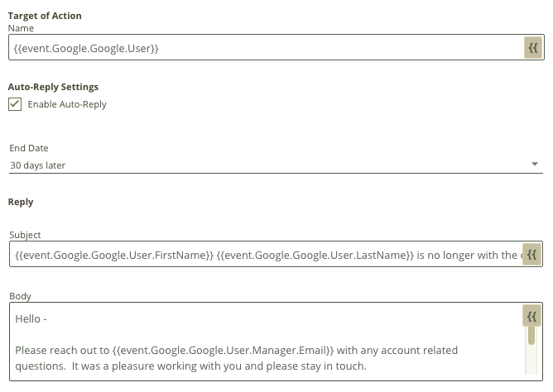
Task: Click the "End Date" label
Action: [29, 148]
